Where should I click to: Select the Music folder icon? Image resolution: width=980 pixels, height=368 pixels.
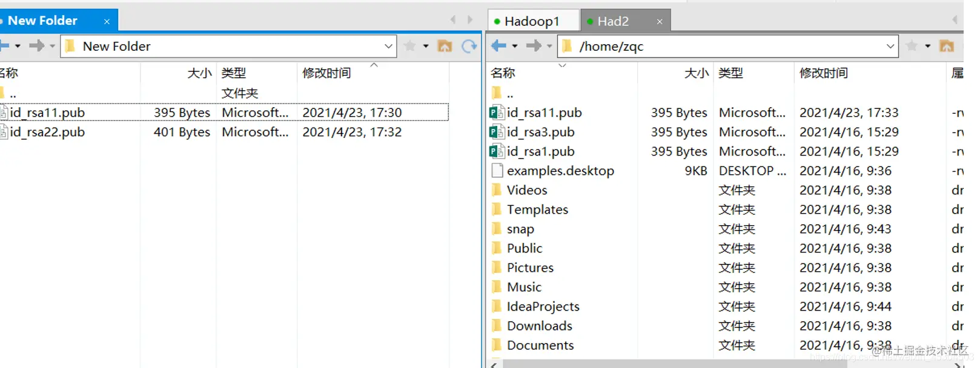coord(497,287)
